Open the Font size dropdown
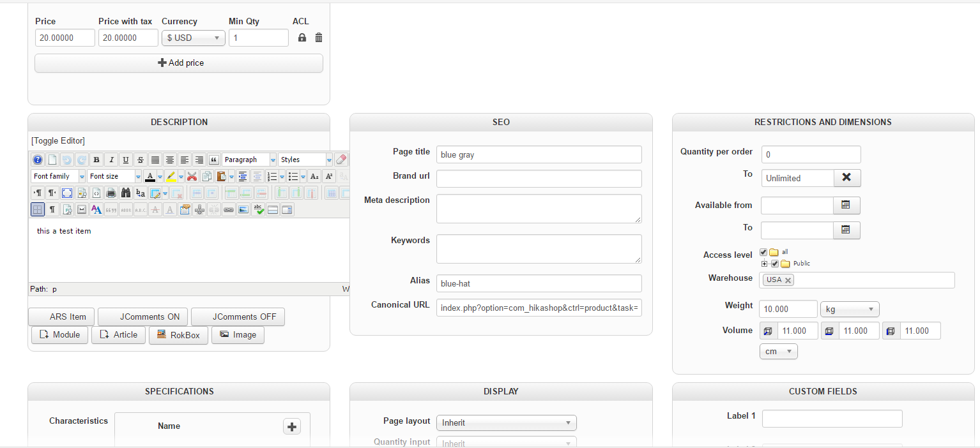 click(x=114, y=176)
